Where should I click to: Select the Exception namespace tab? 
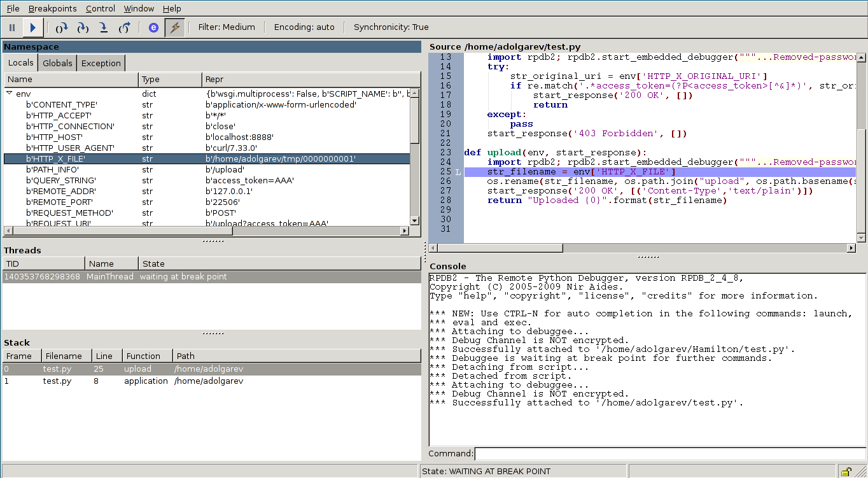(x=101, y=63)
